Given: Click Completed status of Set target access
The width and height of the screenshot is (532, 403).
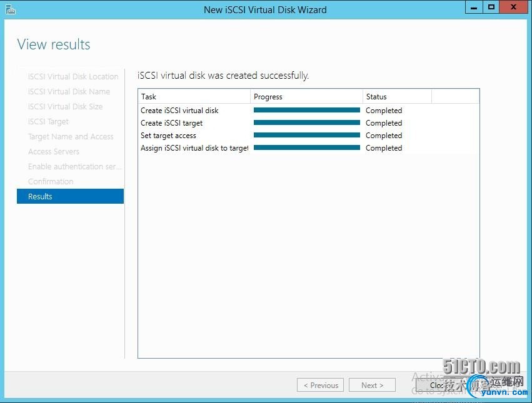Looking at the screenshot, I should 384,136.
